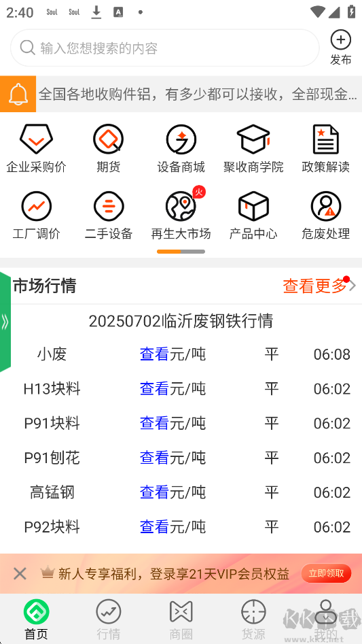This screenshot has width=362, height=644.
Task: Click the crown icon in VIP banner
Action: tap(48, 572)
